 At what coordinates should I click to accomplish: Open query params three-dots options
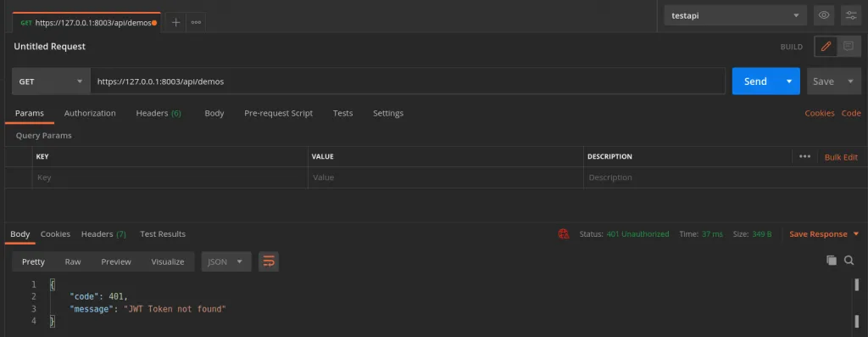coord(805,157)
